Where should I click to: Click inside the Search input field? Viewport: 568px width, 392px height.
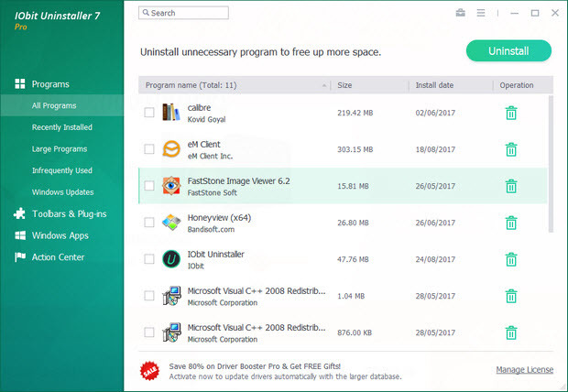tap(183, 13)
